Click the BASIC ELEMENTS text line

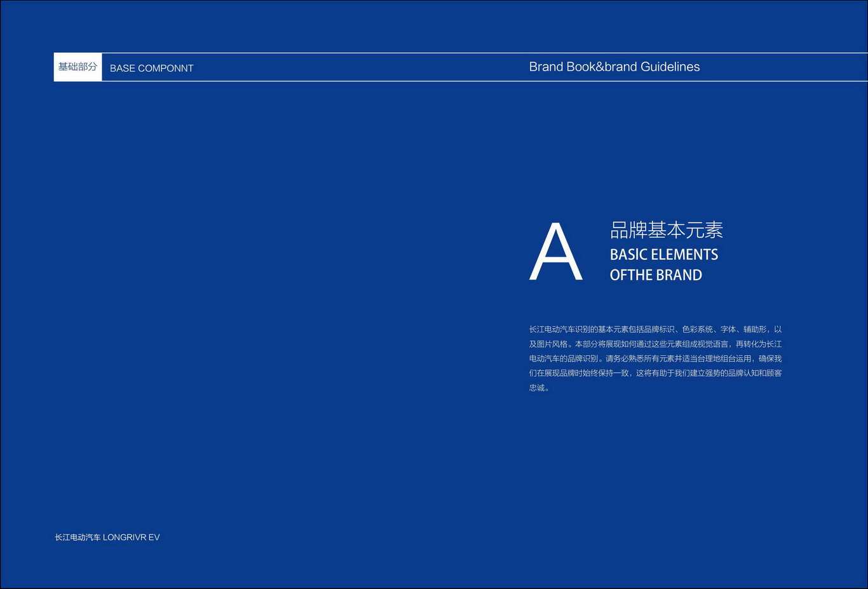click(x=664, y=254)
